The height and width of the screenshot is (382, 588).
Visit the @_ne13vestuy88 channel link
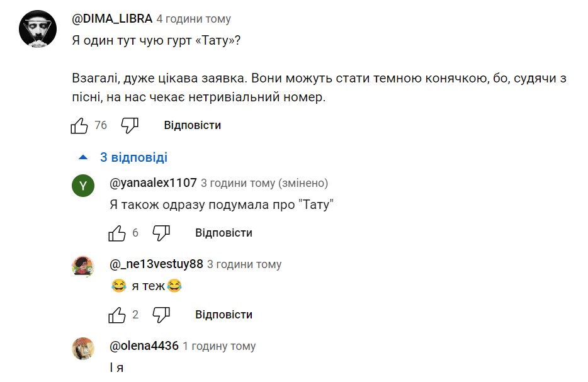point(156,264)
